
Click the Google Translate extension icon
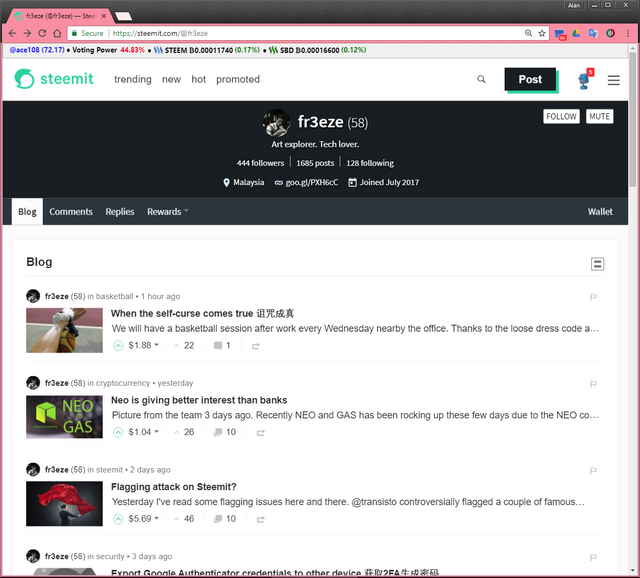[x=593, y=33]
